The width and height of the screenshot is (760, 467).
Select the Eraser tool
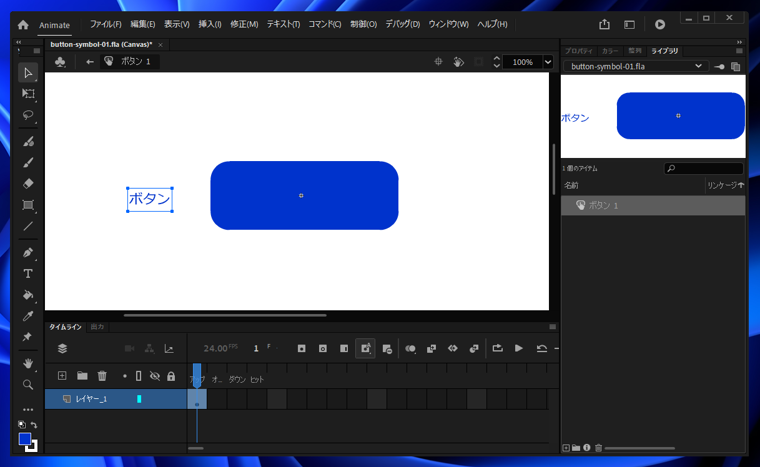click(28, 184)
